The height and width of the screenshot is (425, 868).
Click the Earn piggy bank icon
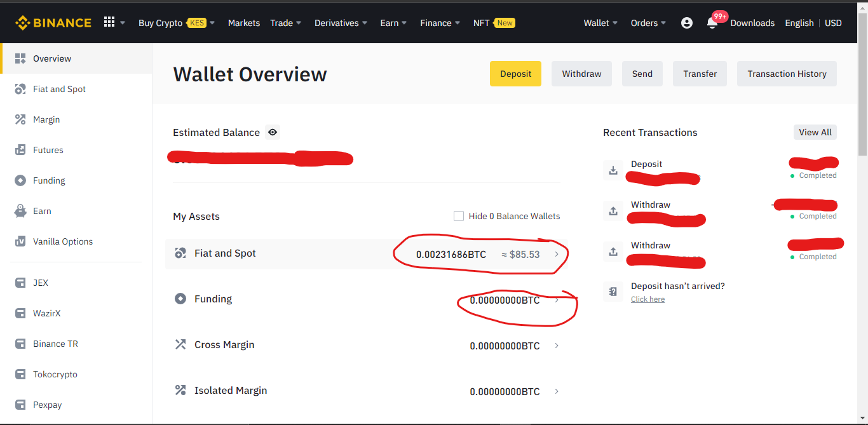coord(20,211)
